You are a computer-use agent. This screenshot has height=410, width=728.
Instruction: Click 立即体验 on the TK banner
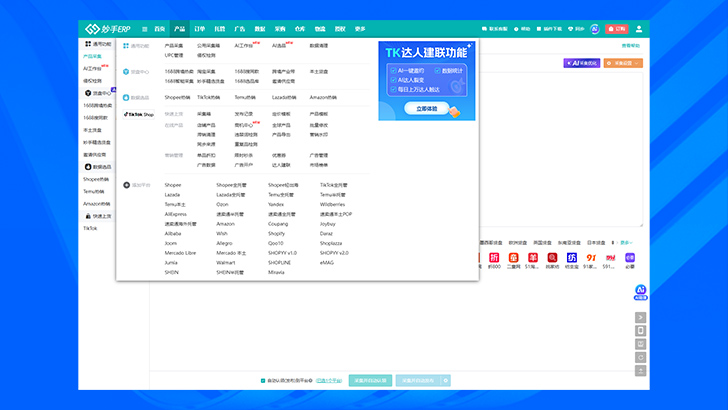coord(427,109)
